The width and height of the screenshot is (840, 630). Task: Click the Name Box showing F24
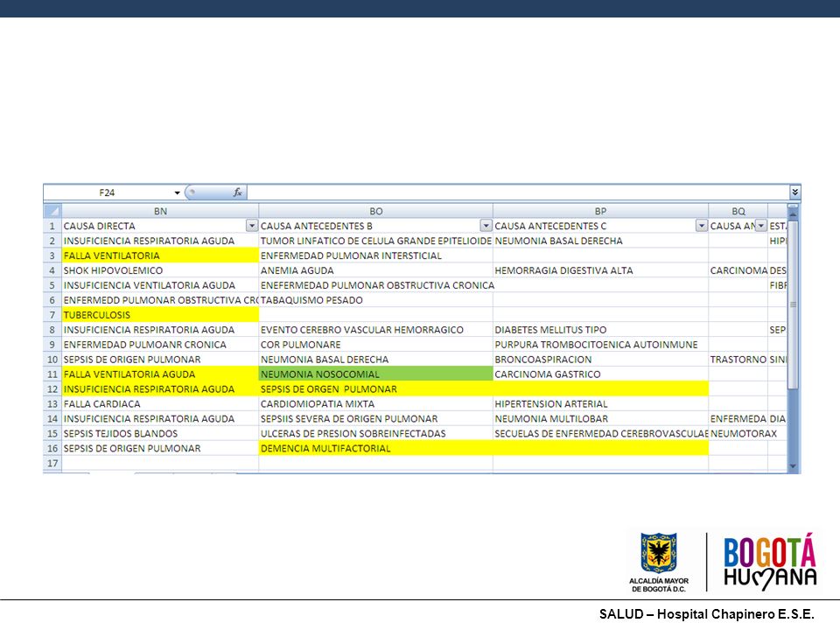tap(107, 192)
